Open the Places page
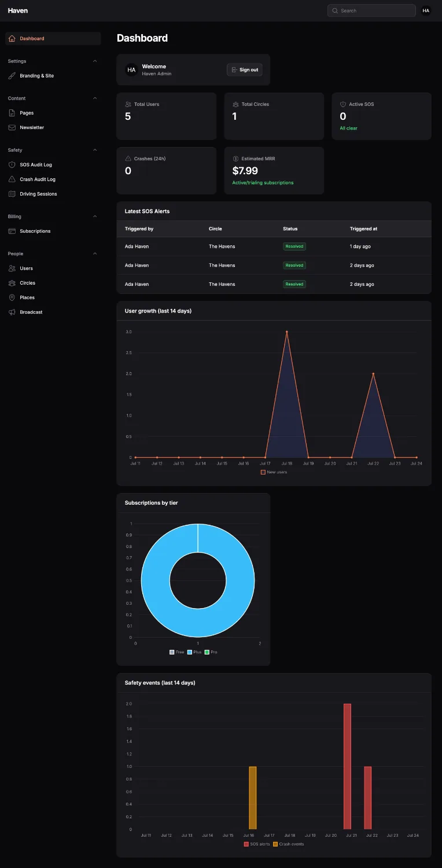442x868 pixels. coord(53,297)
